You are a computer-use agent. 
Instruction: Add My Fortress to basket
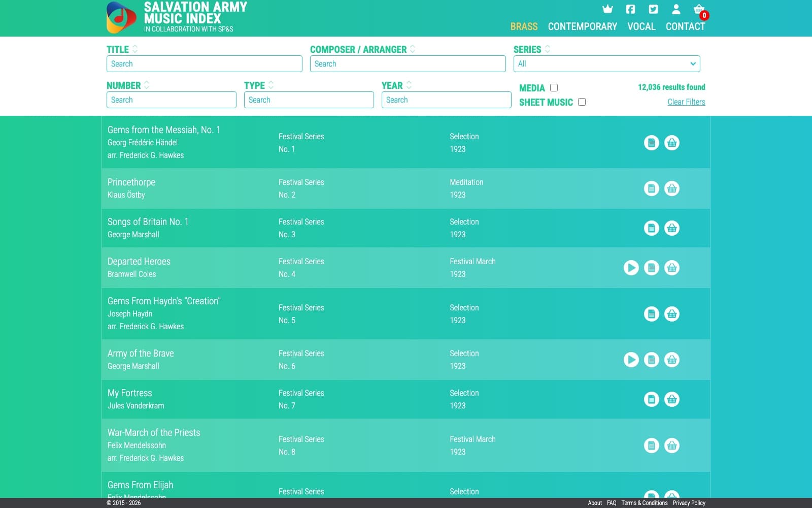(672, 399)
